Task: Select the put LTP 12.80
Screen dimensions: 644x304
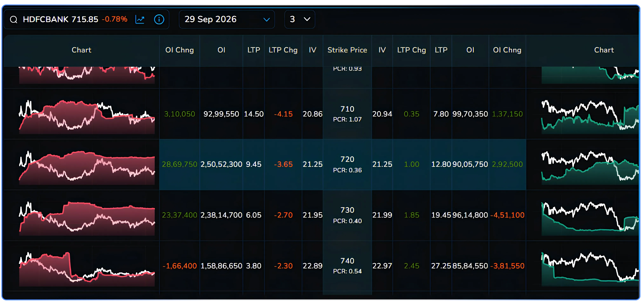Action: 441,164
